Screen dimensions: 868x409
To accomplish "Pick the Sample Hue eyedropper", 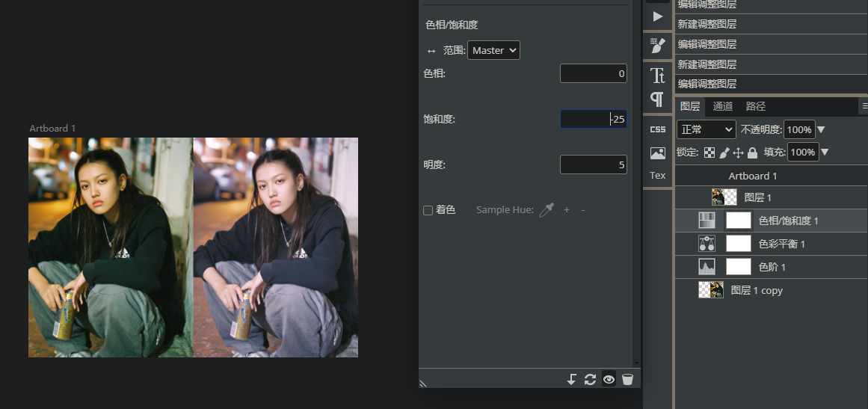I will [x=547, y=210].
